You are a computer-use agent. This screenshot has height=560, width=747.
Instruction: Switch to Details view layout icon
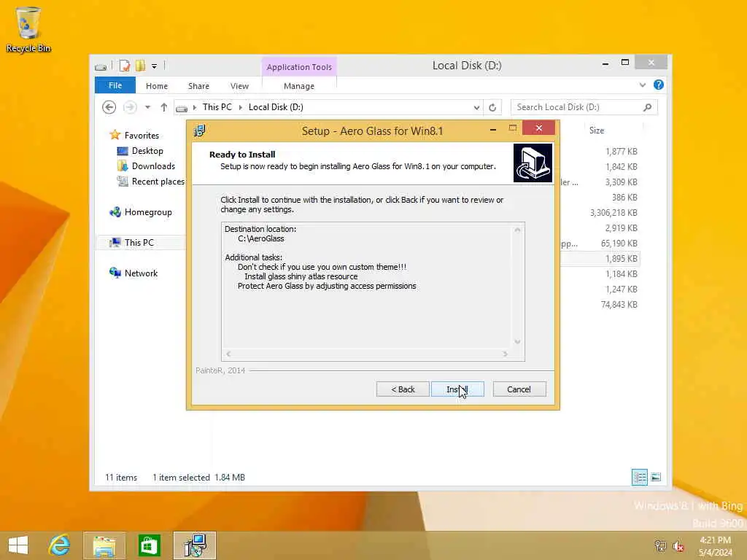(639, 477)
